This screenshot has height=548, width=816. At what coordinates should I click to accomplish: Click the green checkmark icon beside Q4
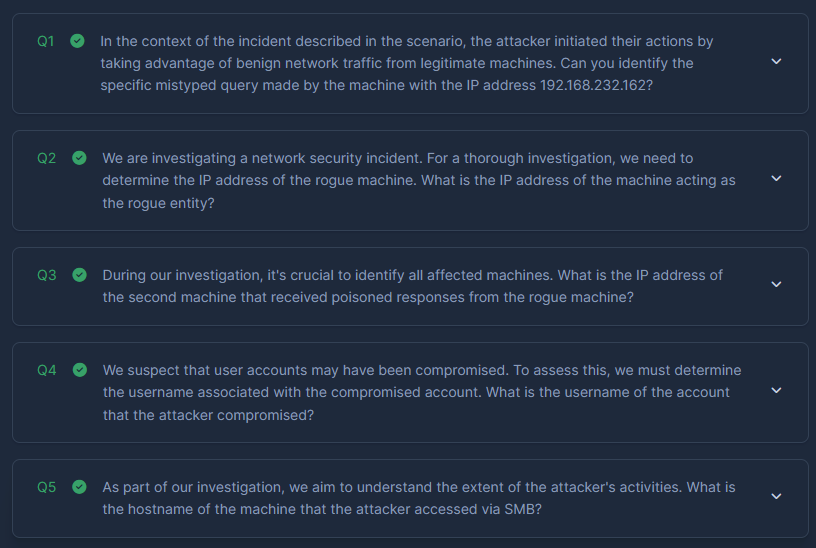click(x=80, y=370)
